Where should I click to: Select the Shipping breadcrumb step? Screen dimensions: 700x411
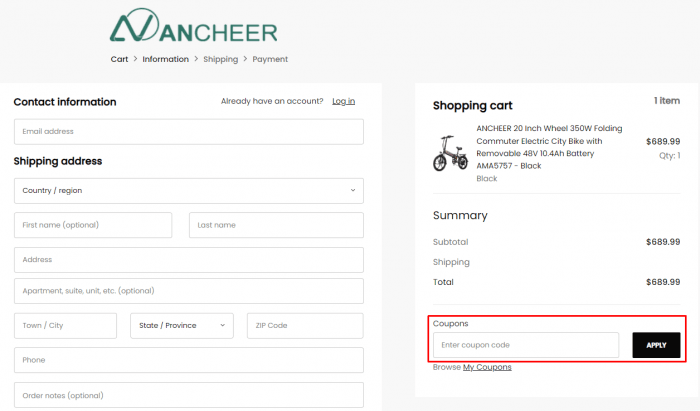221,59
